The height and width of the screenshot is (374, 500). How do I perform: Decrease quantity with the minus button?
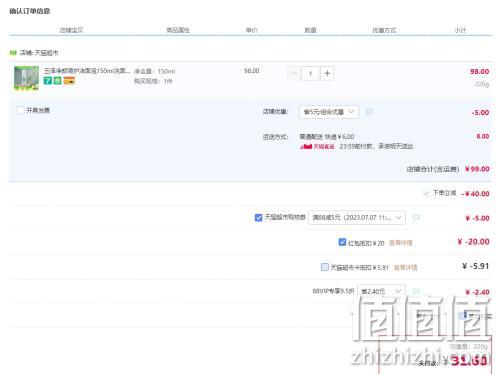pos(294,74)
